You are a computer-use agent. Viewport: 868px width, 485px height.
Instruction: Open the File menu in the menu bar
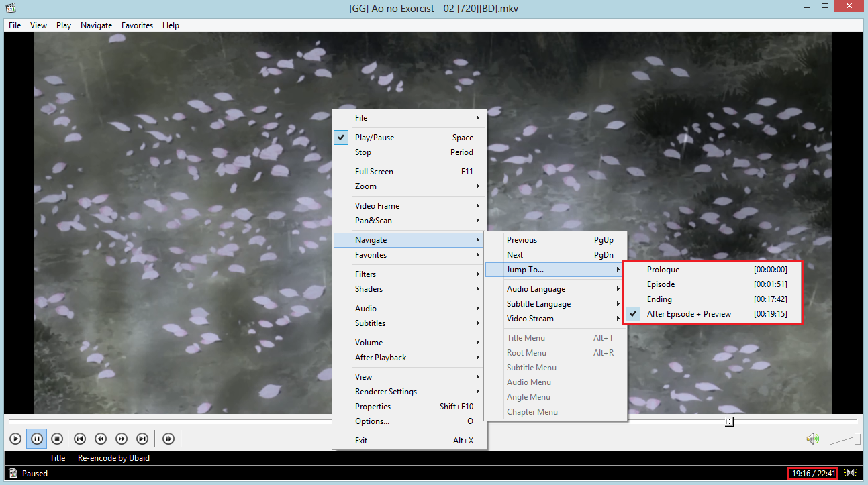click(15, 25)
